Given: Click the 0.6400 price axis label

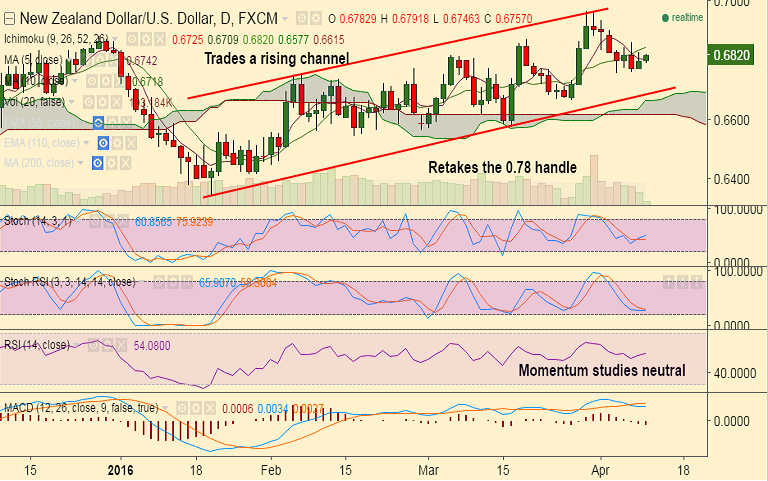Looking at the screenshot, I should tap(731, 179).
